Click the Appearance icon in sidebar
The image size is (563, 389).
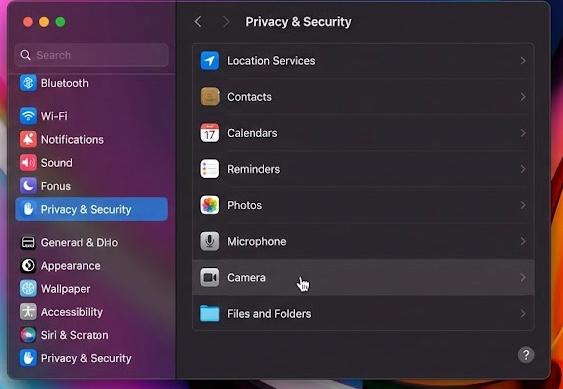click(28, 266)
